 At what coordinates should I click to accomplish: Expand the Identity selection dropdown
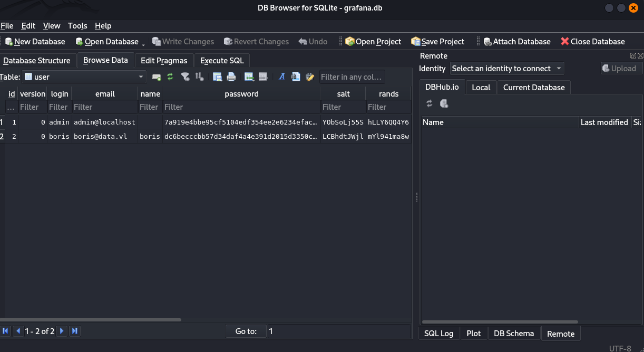507,69
